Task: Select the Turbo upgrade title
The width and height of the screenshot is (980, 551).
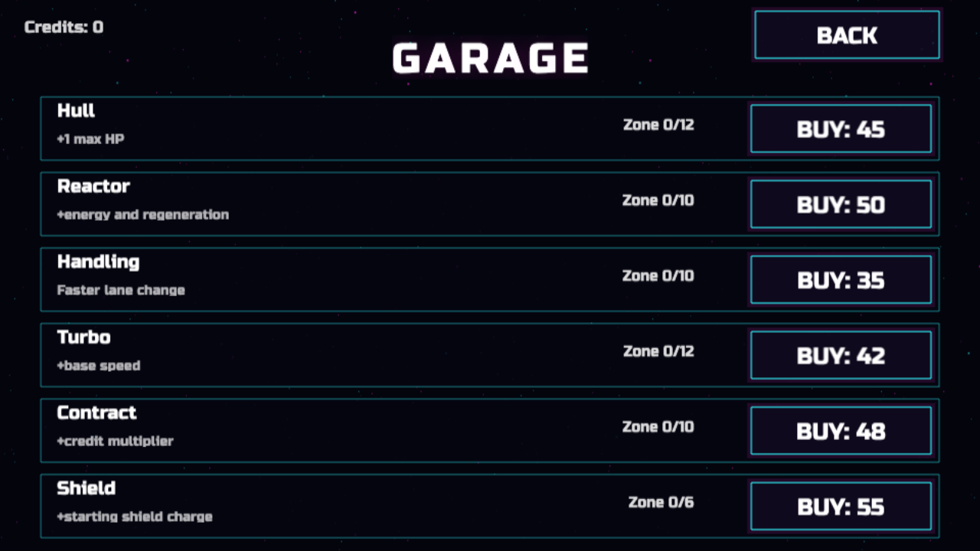Action: [x=83, y=337]
